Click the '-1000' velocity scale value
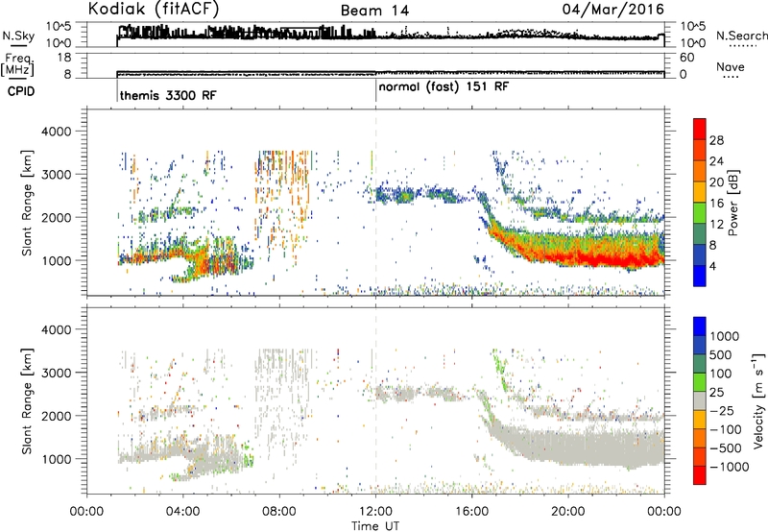Image resolution: width=768 pixels, height=532 pixels. coord(730,467)
